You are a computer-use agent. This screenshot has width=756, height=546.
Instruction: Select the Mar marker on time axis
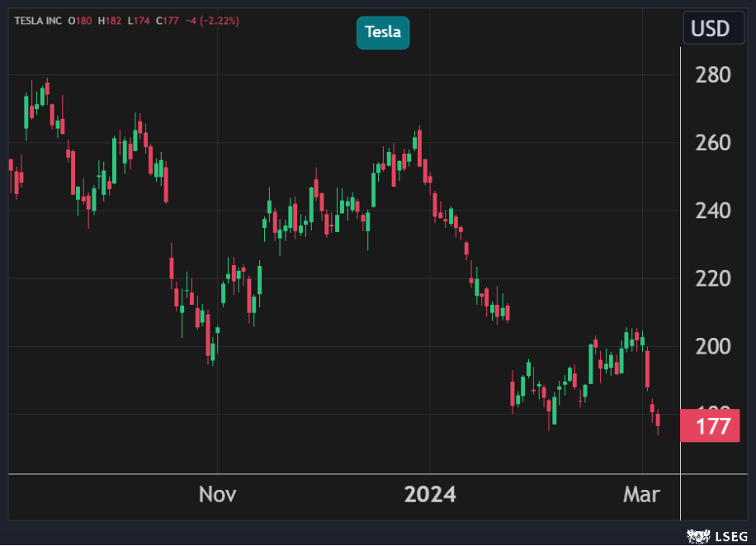(641, 495)
